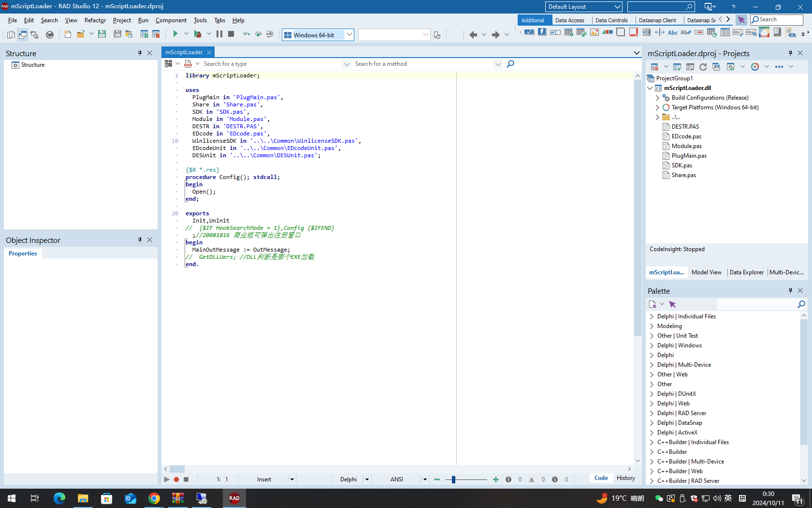
Task: Toggle the Object Inspector pin
Action: pos(140,240)
